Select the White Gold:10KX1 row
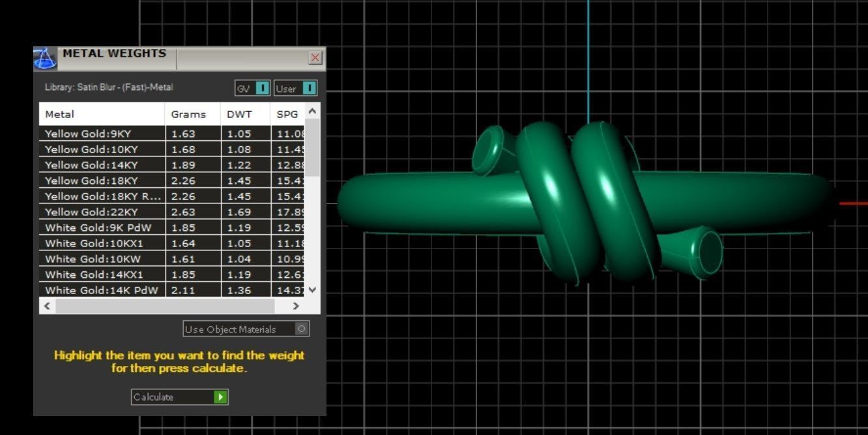This screenshot has width=868, height=435. click(x=172, y=243)
